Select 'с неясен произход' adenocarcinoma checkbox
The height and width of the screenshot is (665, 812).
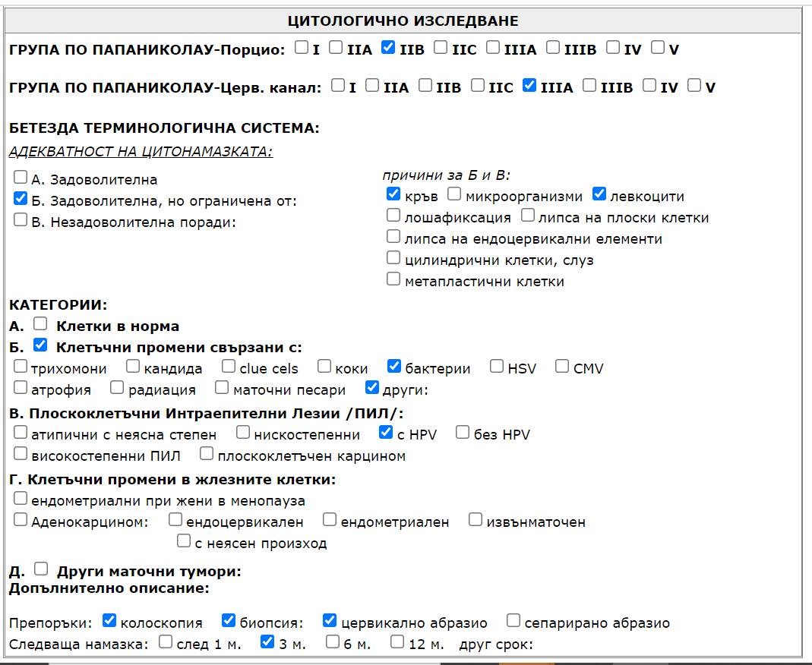tap(183, 541)
